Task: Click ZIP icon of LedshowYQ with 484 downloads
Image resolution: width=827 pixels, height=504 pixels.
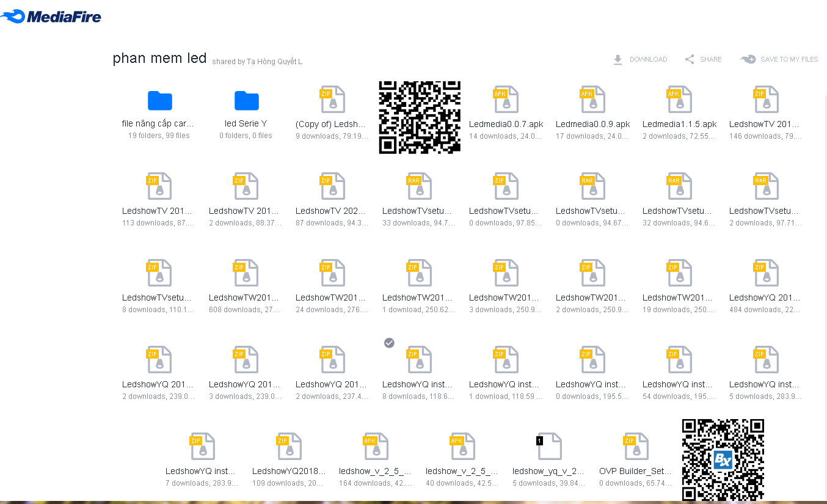Action: point(767,272)
